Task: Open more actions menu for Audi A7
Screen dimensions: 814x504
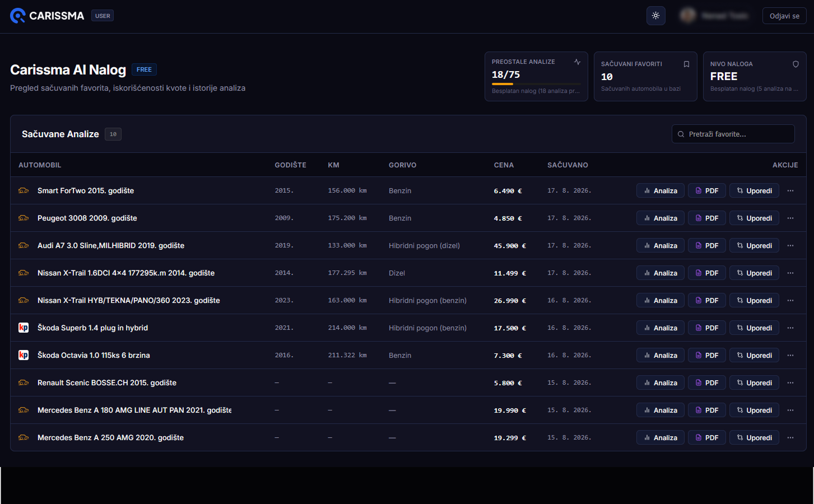Action: (790, 246)
